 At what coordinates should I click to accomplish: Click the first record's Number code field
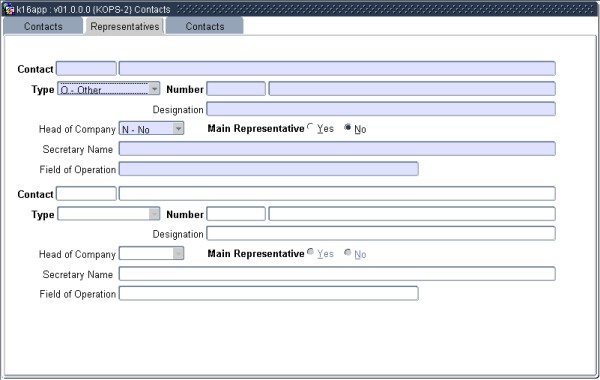click(x=236, y=89)
